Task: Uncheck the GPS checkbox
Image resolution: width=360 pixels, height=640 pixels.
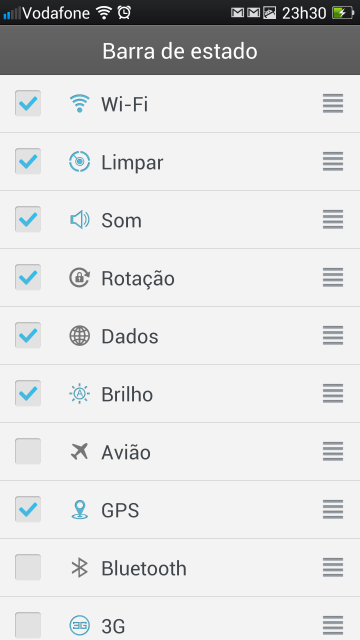Action: pos(28,509)
